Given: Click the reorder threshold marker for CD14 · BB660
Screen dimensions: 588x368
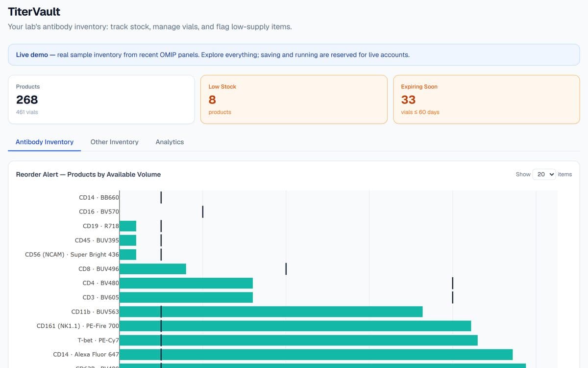Looking at the screenshot, I should 161,197.
